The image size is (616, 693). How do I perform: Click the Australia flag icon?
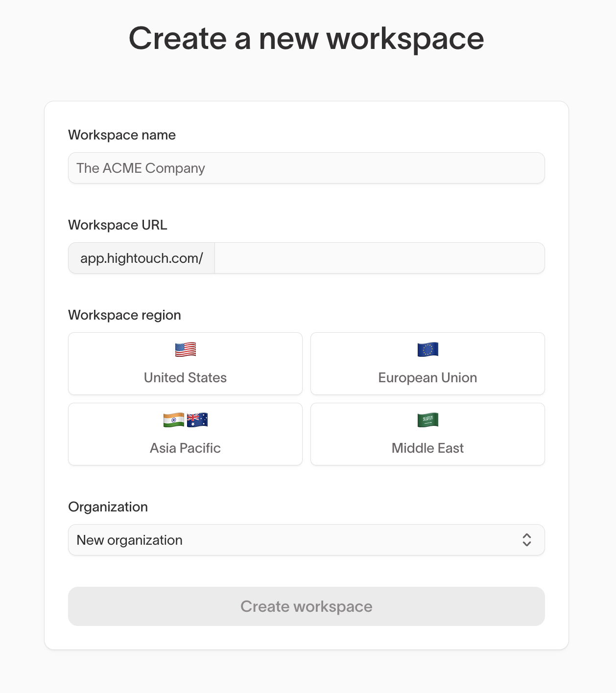pyautogui.click(x=197, y=420)
